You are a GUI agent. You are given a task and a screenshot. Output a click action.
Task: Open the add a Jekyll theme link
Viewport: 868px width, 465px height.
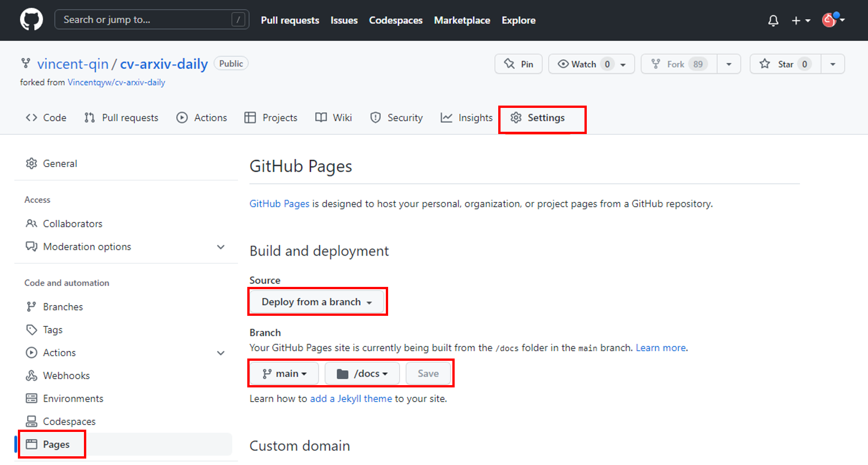tap(351, 398)
